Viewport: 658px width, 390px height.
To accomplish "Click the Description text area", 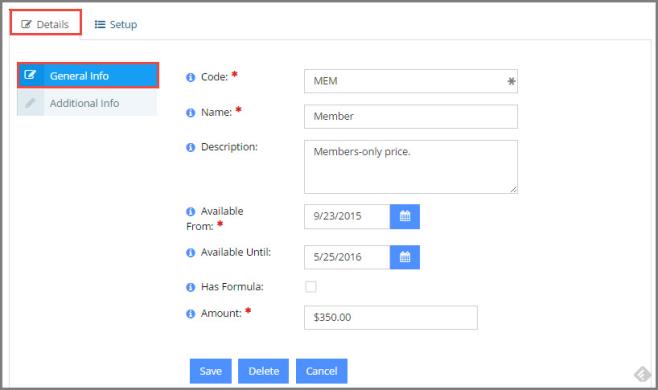I will [x=411, y=167].
